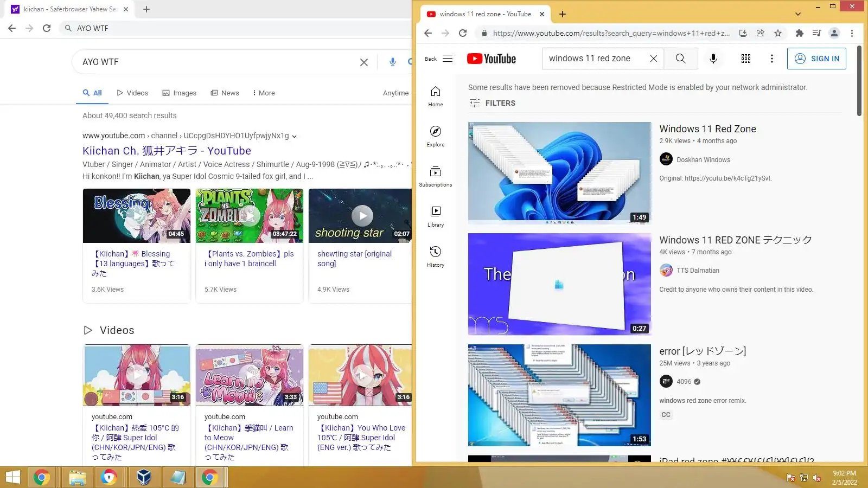The width and height of the screenshot is (868, 488).
Task: Click the AYO WTF search input box
Action: coord(217,62)
